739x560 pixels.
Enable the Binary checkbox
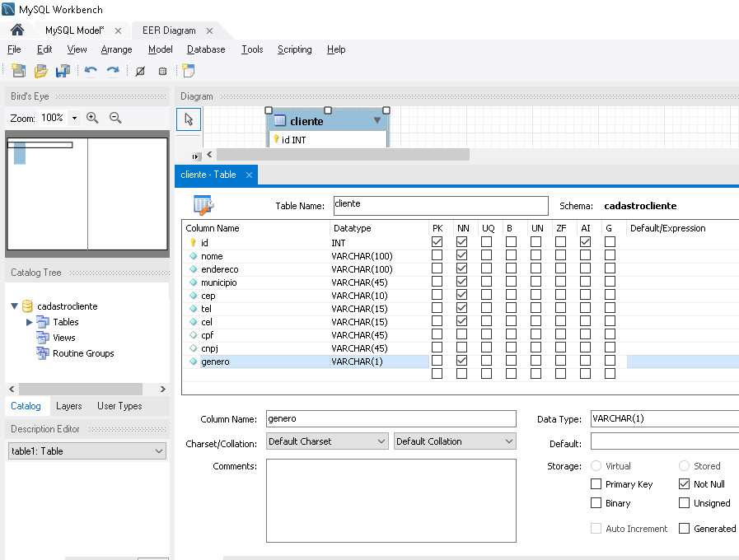click(596, 502)
